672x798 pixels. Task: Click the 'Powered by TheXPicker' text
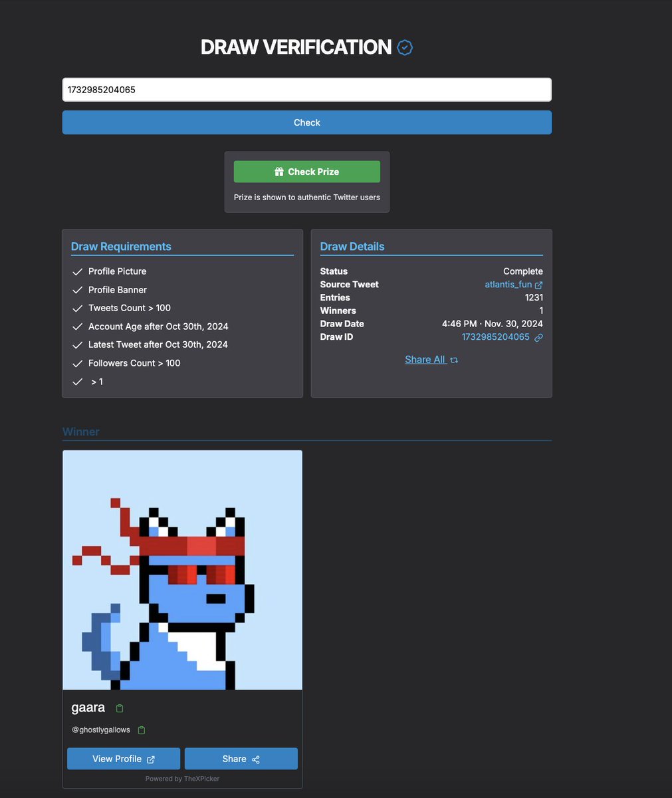[x=182, y=779]
